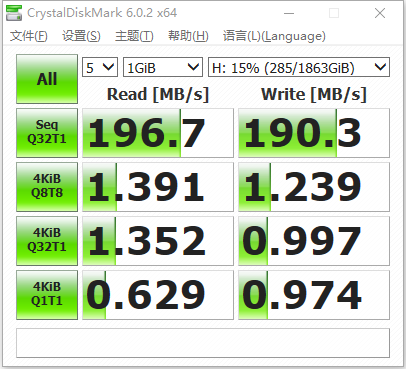
Task: Select the Seq write result 190.3
Action: (x=314, y=133)
